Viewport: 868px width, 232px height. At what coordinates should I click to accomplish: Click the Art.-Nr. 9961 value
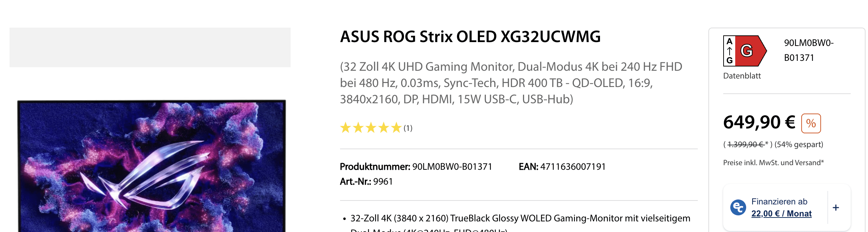coord(383,181)
